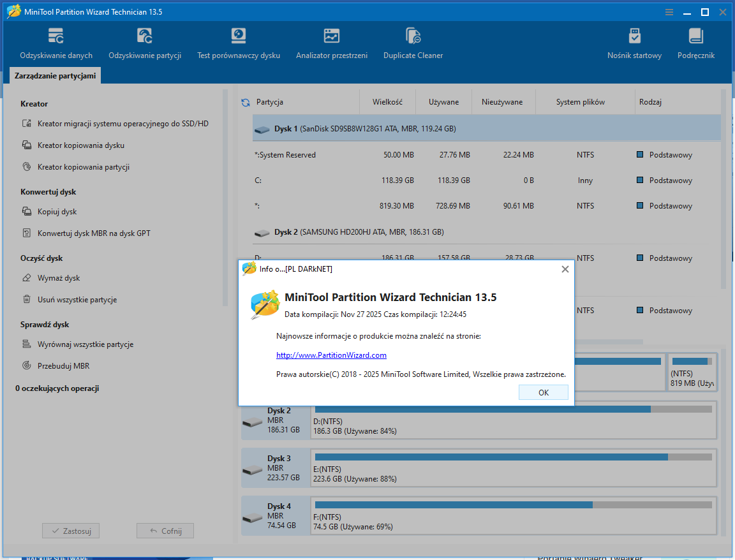Open Analizator przestrzeni tool
The height and width of the screenshot is (560, 735).
coord(331,43)
